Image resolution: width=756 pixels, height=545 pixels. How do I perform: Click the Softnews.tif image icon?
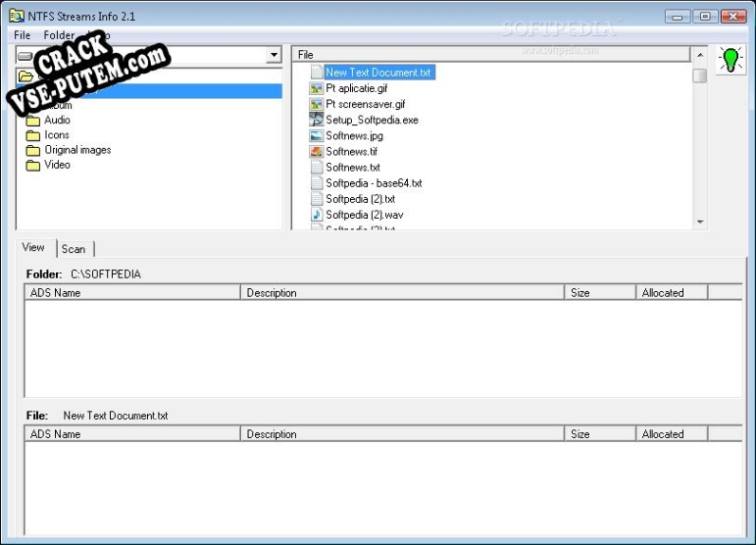click(x=317, y=152)
